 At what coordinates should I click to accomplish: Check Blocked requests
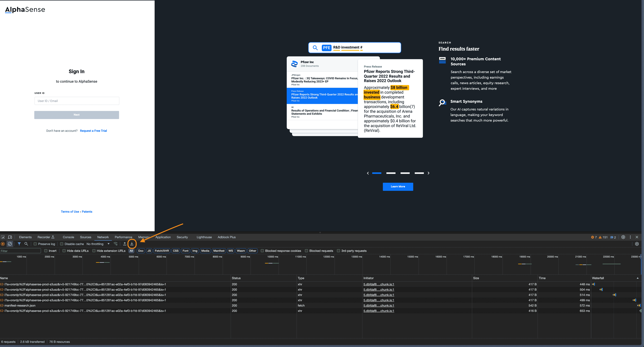pos(306,251)
